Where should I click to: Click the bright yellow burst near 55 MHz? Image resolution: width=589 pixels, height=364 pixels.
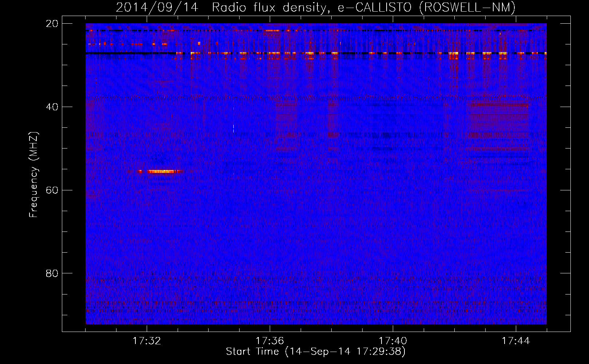(x=163, y=171)
